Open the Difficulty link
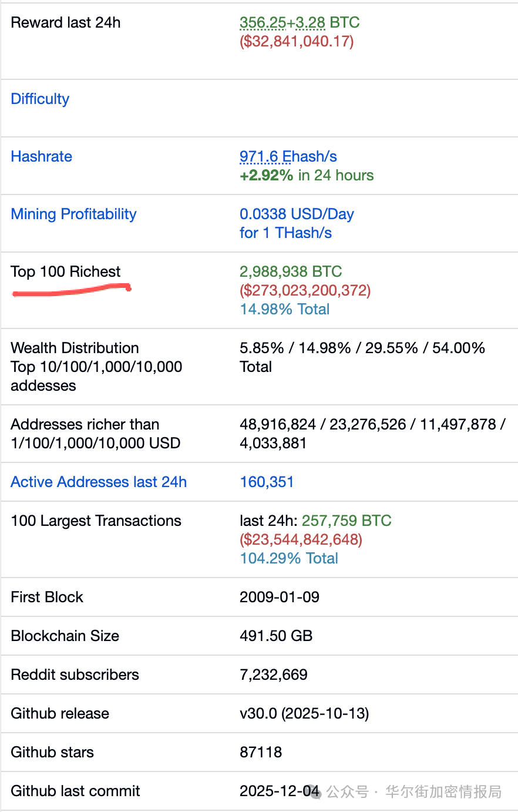Viewport: 518px width, 812px height. coord(40,99)
